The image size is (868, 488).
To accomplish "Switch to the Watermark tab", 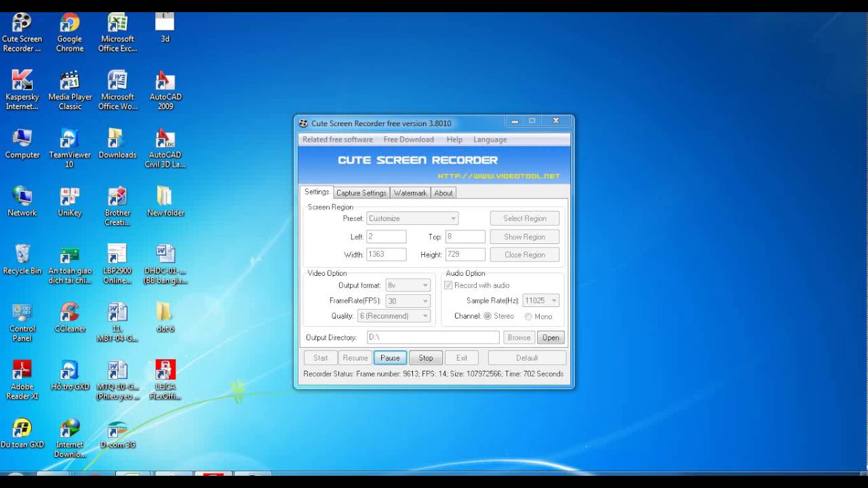I will coord(410,193).
